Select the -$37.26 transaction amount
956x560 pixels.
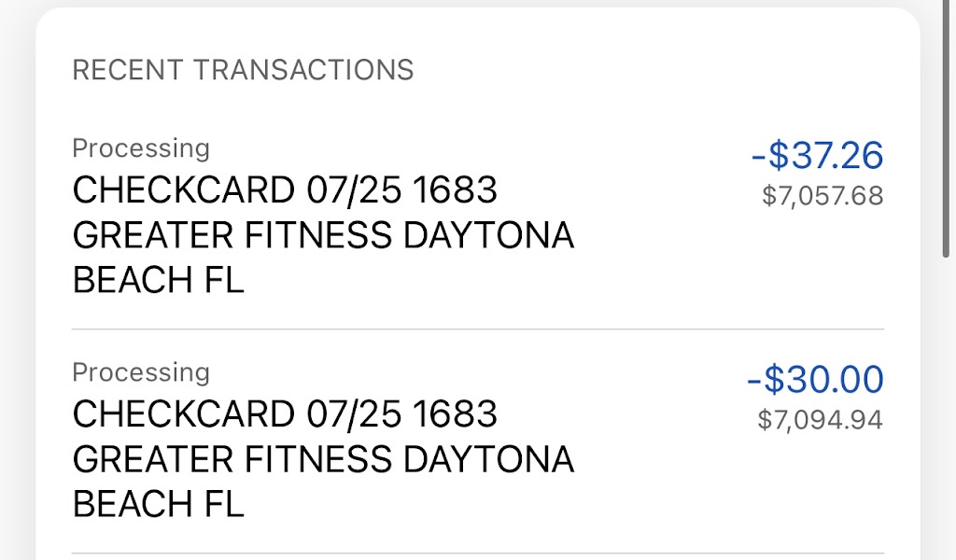[817, 156]
